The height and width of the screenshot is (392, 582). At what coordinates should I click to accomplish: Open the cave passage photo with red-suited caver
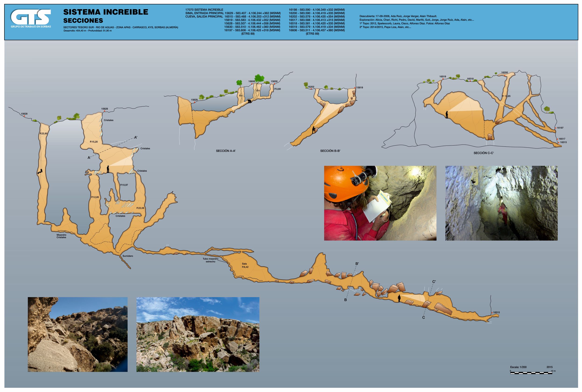501,203
